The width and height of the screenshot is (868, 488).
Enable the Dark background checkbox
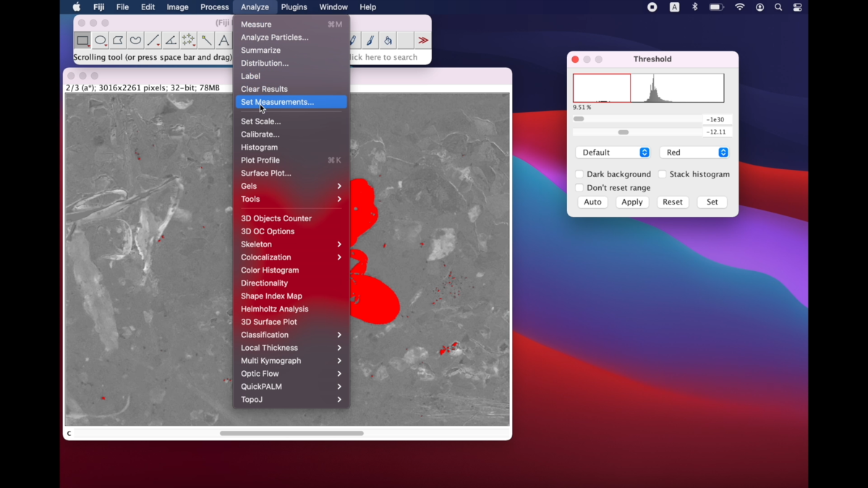point(579,174)
